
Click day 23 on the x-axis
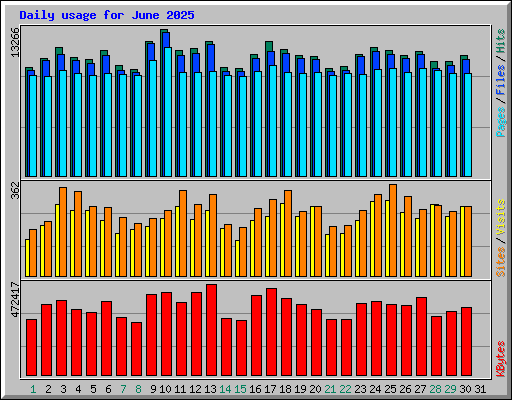click(x=360, y=389)
